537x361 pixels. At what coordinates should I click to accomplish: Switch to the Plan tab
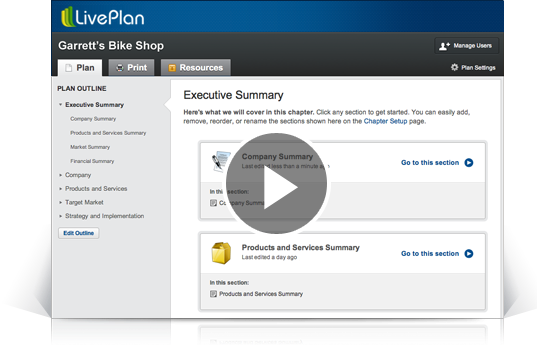pyautogui.click(x=80, y=67)
